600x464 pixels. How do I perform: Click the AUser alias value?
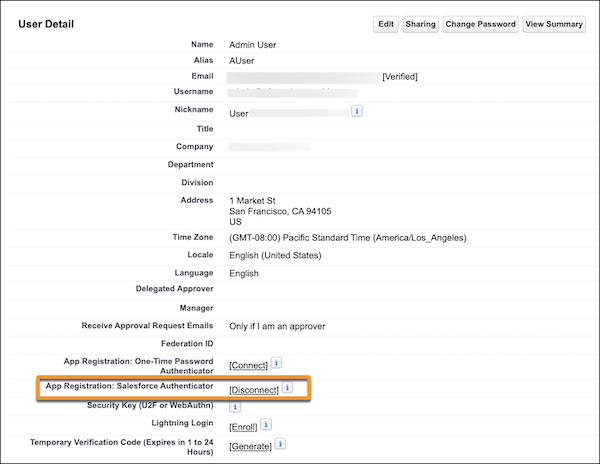(x=244, y=61)
